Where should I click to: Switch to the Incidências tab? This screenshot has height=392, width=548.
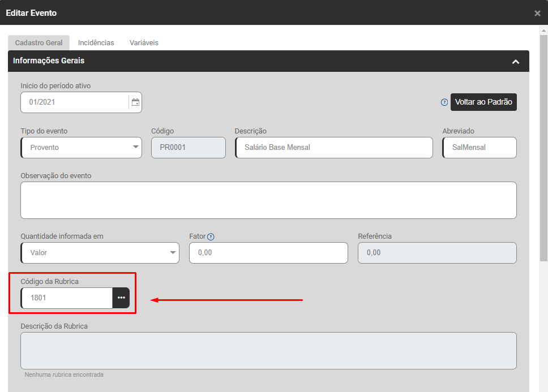tap(96, 43)
